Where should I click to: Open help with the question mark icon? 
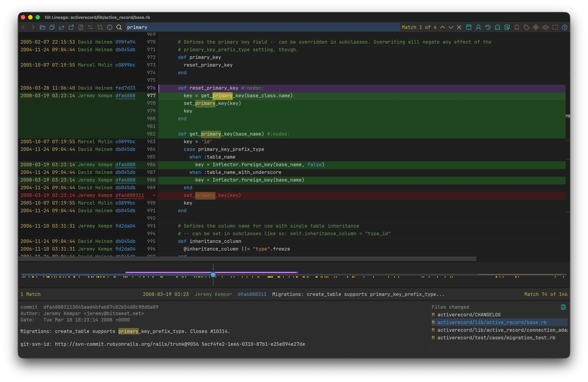(565, 27)
